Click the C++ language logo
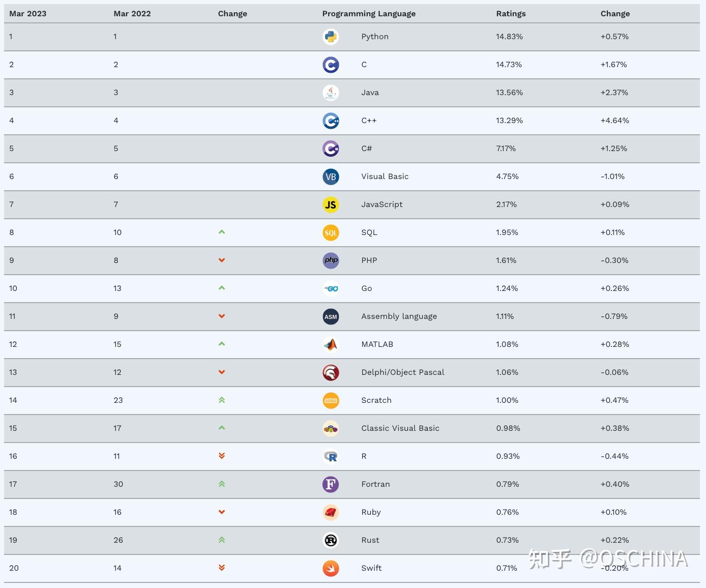This screenshot has width=706, height=588. (x=331, y=121)
